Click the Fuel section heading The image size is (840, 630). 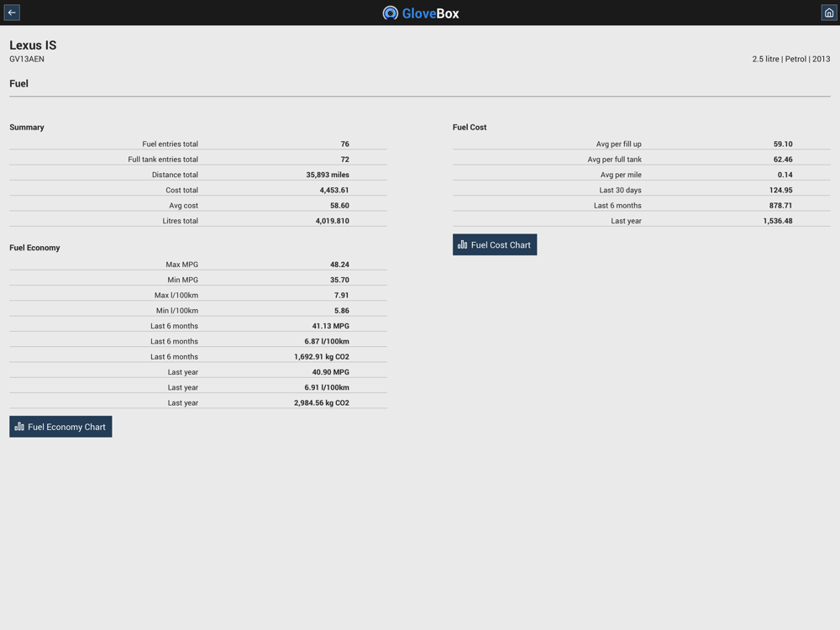pyautogui.click(x=18, y=83)
